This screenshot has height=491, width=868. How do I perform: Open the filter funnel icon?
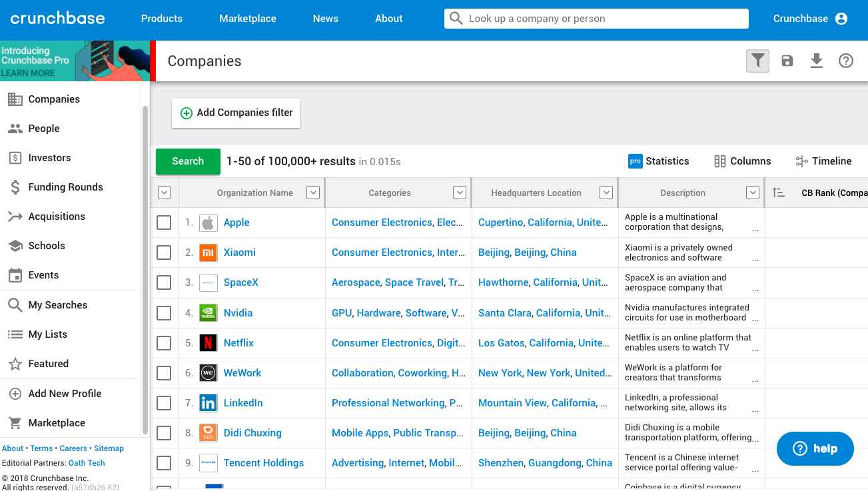click(x=757, y=61)
